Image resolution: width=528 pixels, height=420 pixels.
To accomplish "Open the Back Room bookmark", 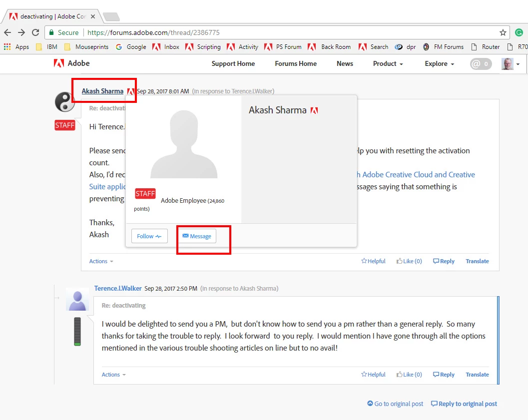I will coord(329,47).
